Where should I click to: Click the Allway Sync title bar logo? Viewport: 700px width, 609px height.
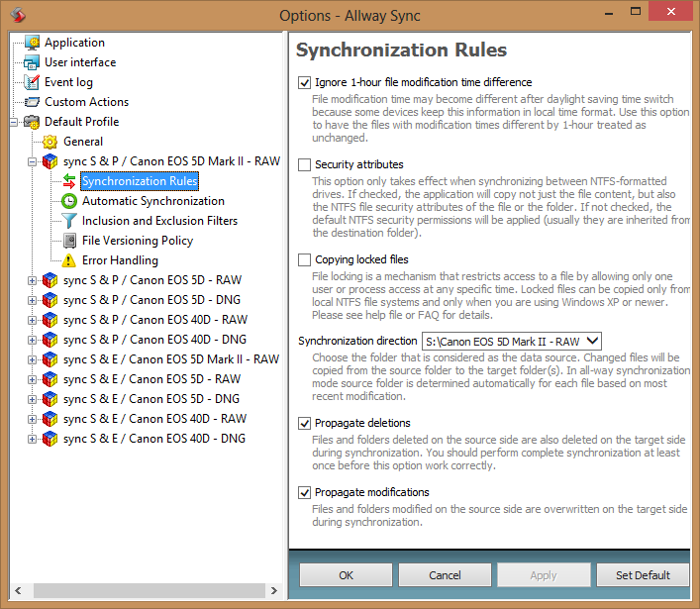click(x=18, y=15)
